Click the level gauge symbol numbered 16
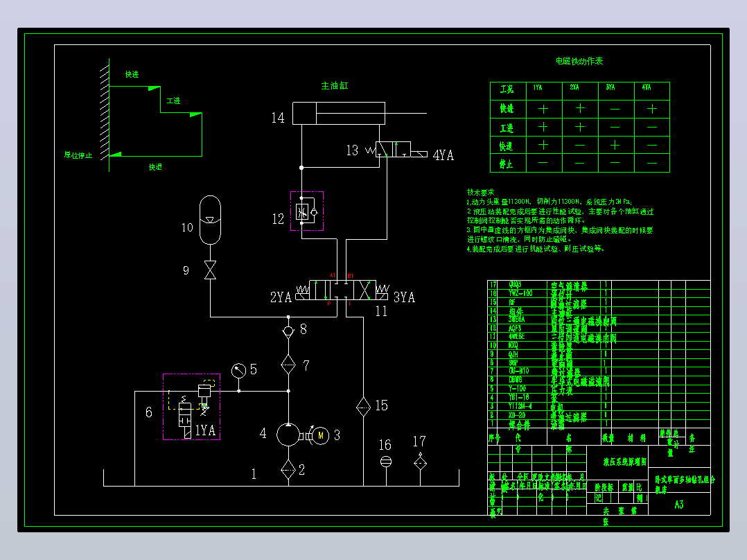The width and height of the screenshot is (747, 560). tap(386, 462)
